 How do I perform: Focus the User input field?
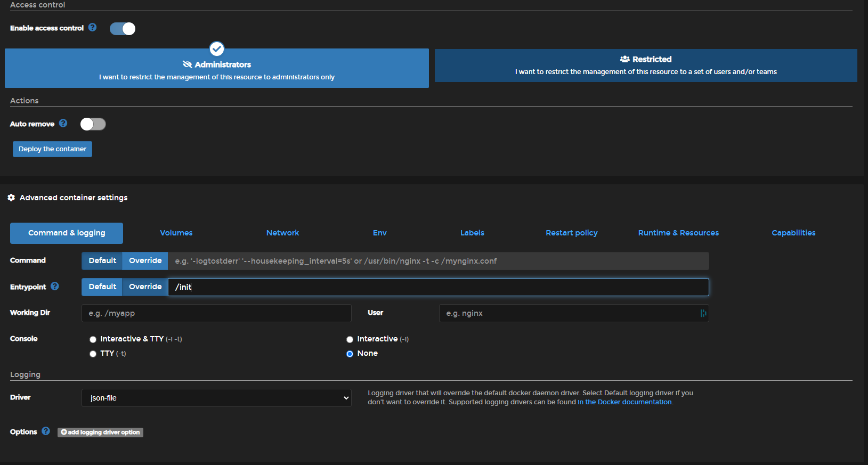(x=574, y=313)
